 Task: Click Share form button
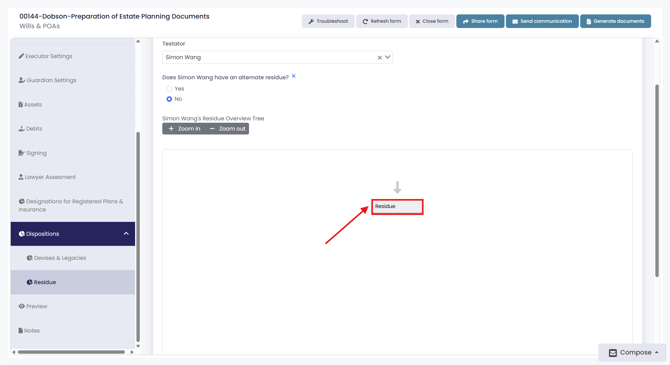(x=480, y=21)
